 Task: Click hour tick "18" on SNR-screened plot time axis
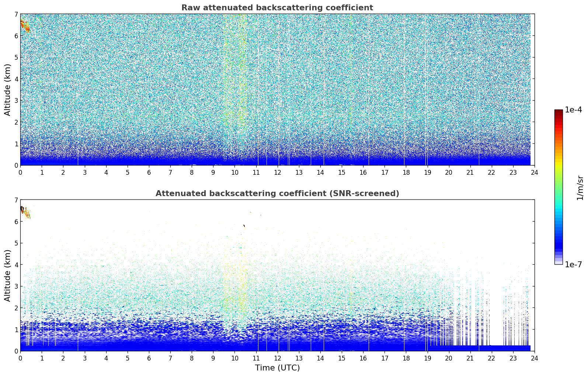click(406, 358)
